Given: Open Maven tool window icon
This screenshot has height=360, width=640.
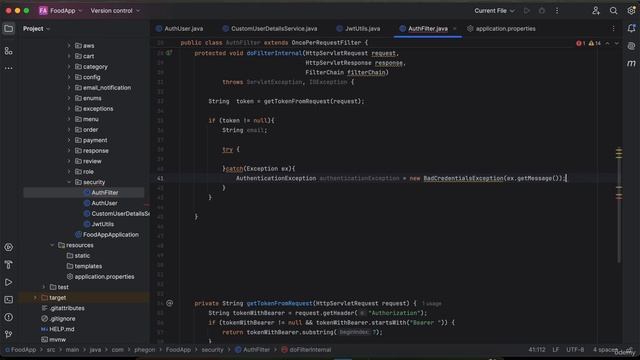Looking at the screenshot, I should pos(631,64).
